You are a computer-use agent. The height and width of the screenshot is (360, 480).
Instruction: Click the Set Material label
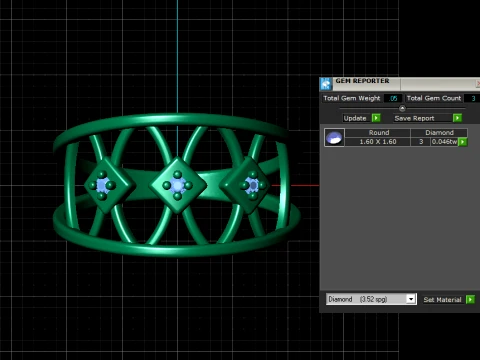click(x=442, y=300)
